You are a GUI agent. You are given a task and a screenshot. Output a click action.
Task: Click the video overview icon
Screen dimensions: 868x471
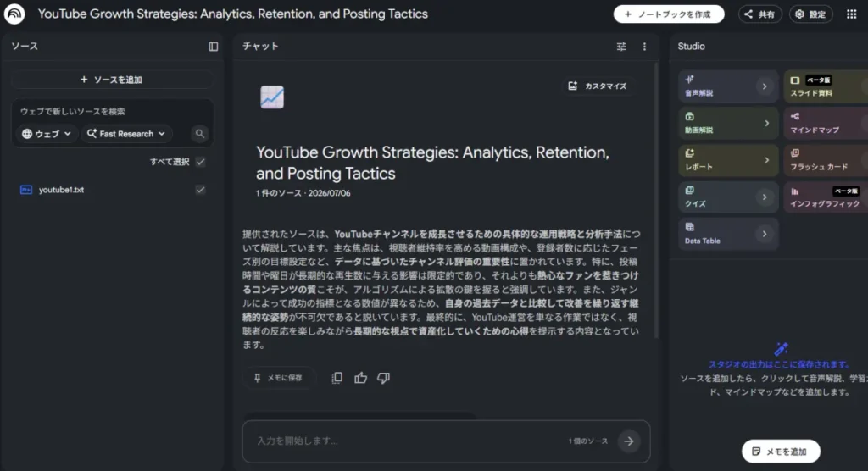point(689,116)
